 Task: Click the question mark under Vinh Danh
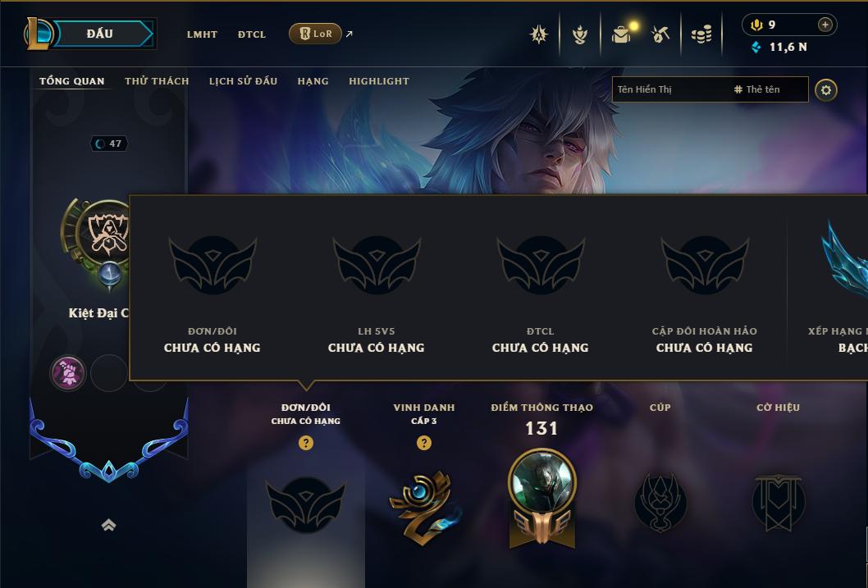(424, 443)
